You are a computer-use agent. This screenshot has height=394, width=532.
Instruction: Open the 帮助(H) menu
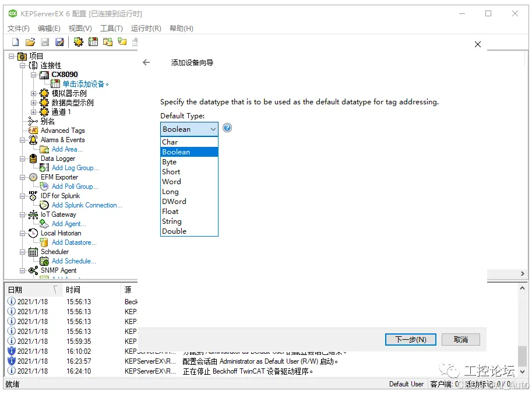(x=181, y=29)
